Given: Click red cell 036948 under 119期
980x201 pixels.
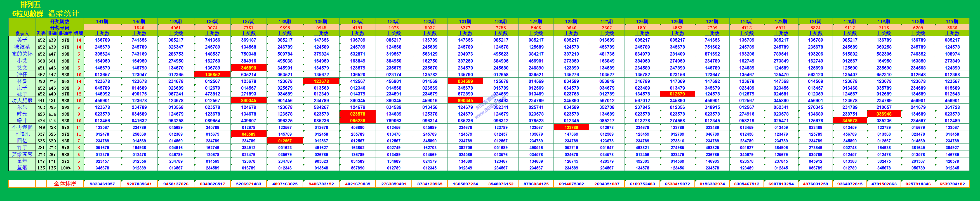Looking at the screenshot, I should pos(884,114).
